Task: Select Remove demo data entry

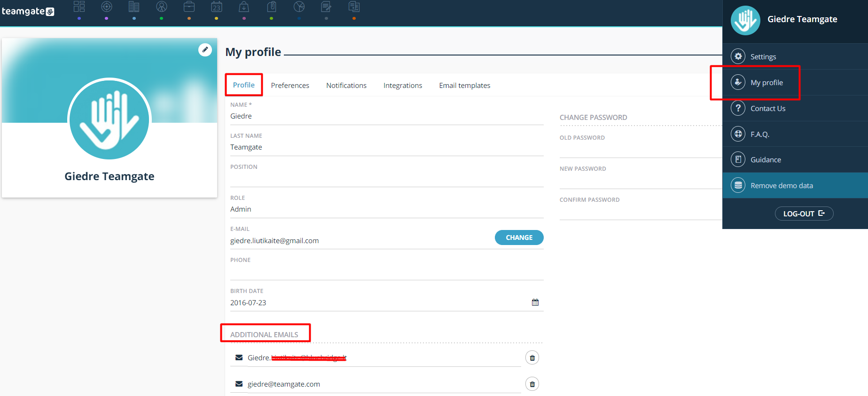Action: pos(795,185)
